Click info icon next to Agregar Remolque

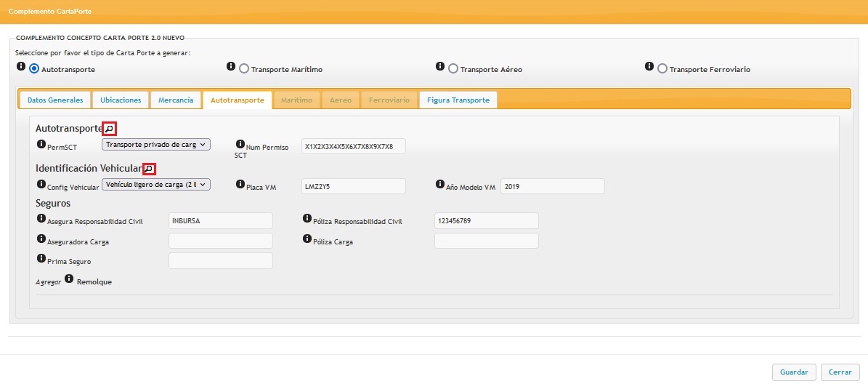coord(69,279)
